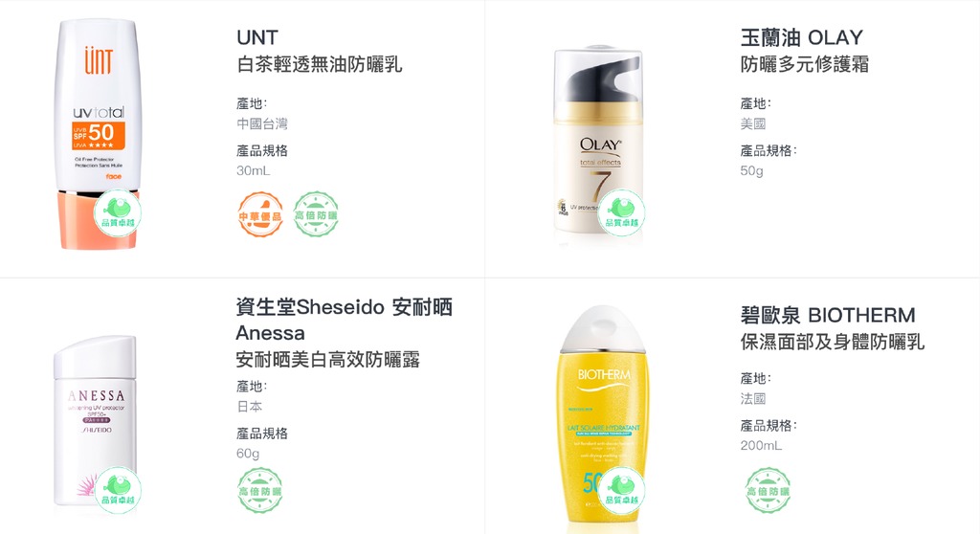
Task: Click the green 高倍防曬 badge under UNT
Action: [x=316, y=214]
